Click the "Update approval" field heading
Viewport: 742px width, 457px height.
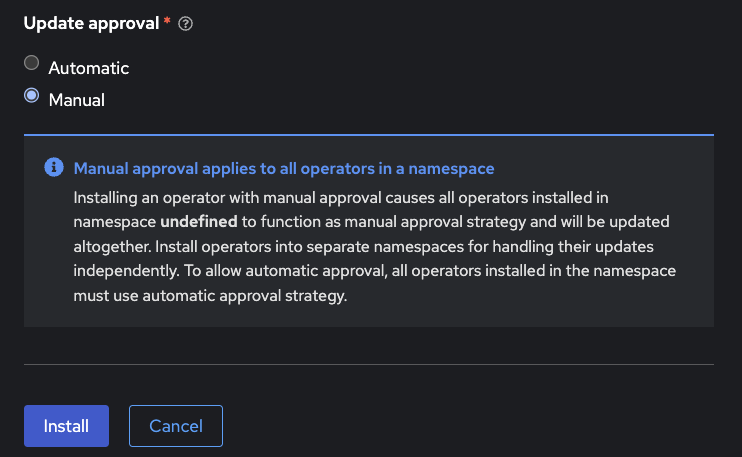pos(90,22)
